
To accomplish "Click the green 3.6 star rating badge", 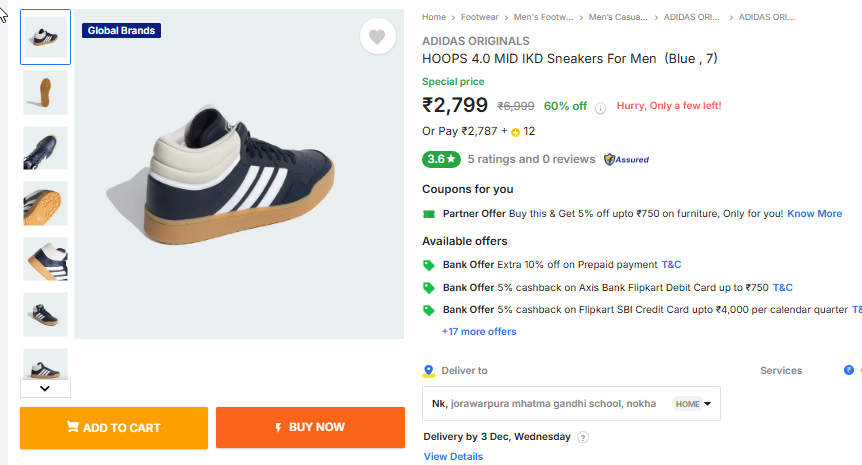I will point(440,159).
